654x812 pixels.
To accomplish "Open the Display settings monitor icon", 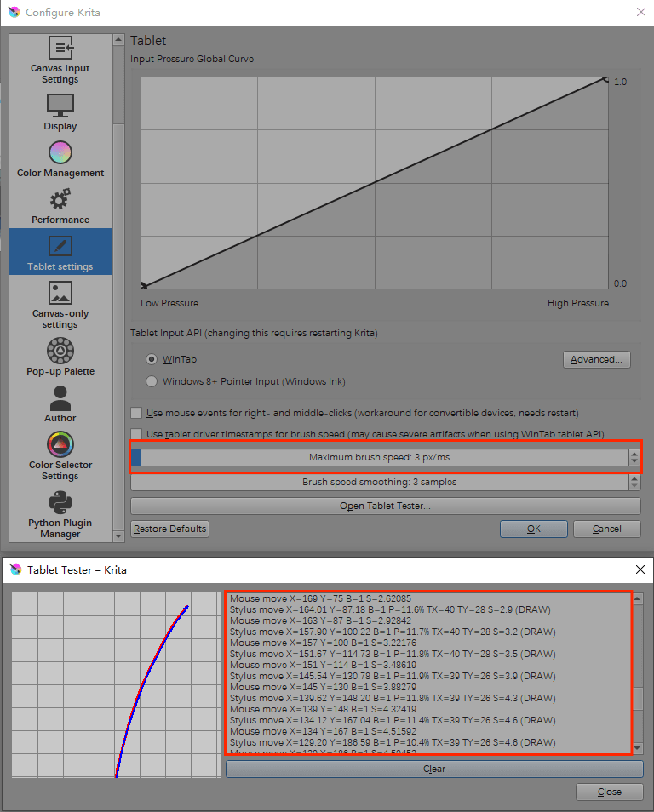I will point(60,106).
